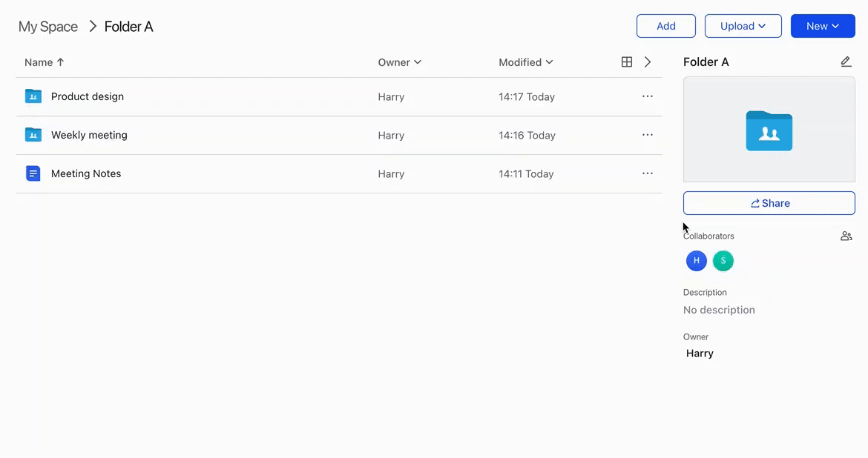
Task: Navigate to My Space breadcrumb
Action: [48, 27]
